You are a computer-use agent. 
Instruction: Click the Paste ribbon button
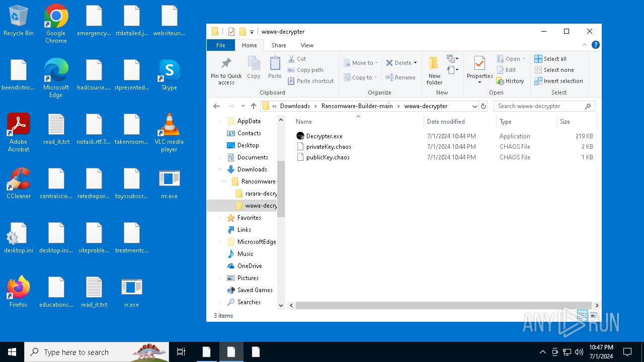tap(275, 68)
